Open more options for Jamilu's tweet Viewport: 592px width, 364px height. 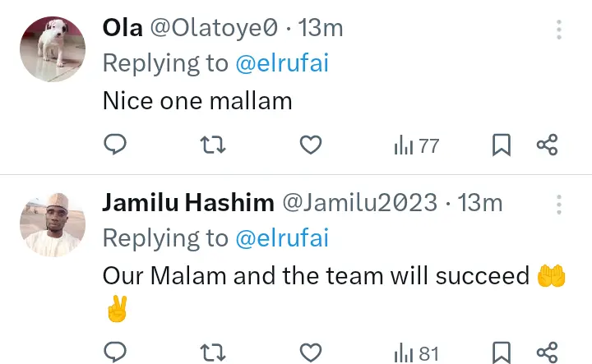pyautogui.click(x=559, y=205)
